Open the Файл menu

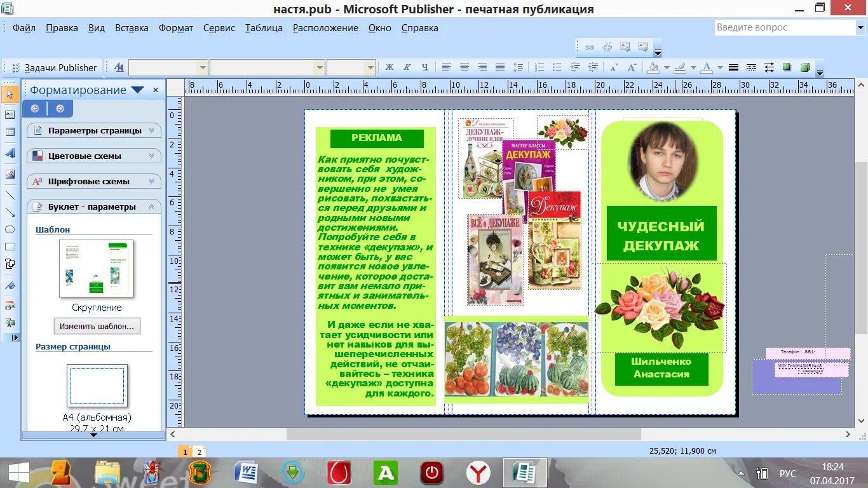24,28
